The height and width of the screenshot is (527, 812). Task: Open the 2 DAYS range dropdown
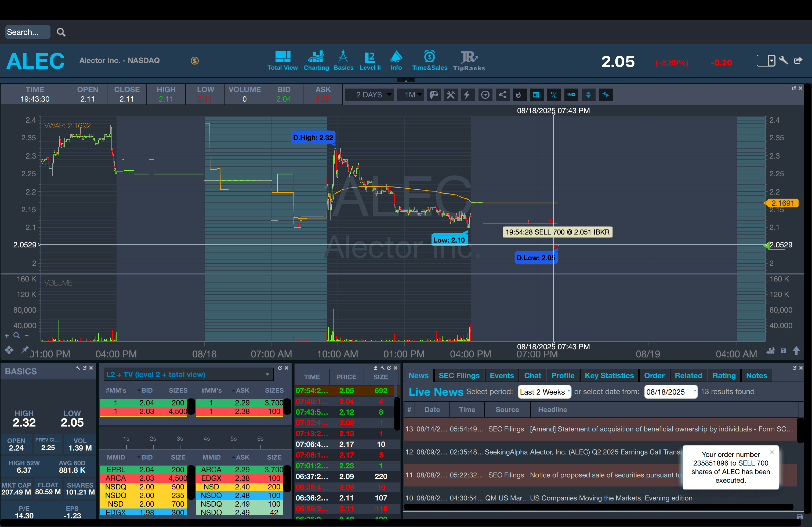pyautogui.click(x=369, y=95)
